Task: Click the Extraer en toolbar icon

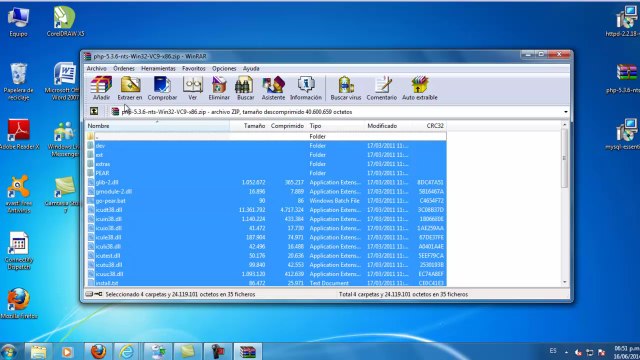Action: click(x=130, y=88)
